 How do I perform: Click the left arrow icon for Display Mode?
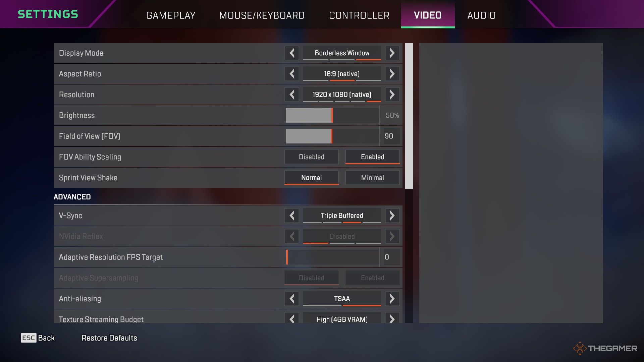[292, 53]
